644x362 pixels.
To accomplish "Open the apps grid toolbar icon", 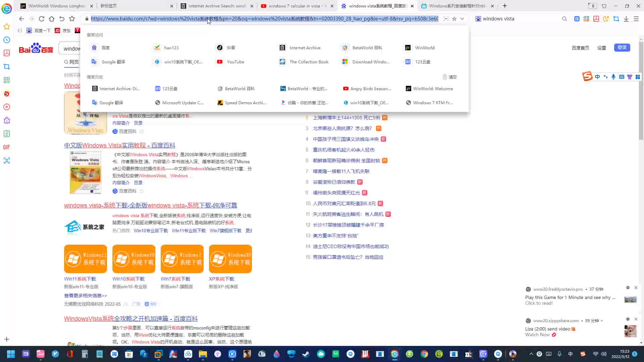I will (586, 19).
